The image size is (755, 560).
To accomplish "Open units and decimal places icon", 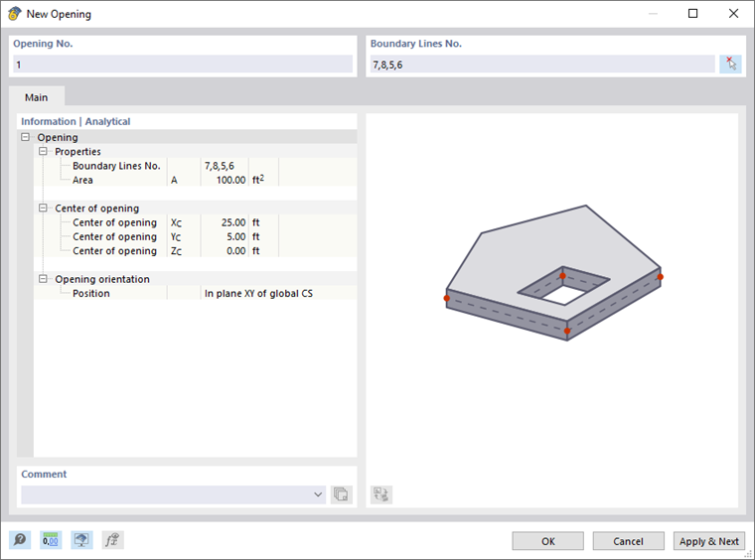I will pos(51,540).
